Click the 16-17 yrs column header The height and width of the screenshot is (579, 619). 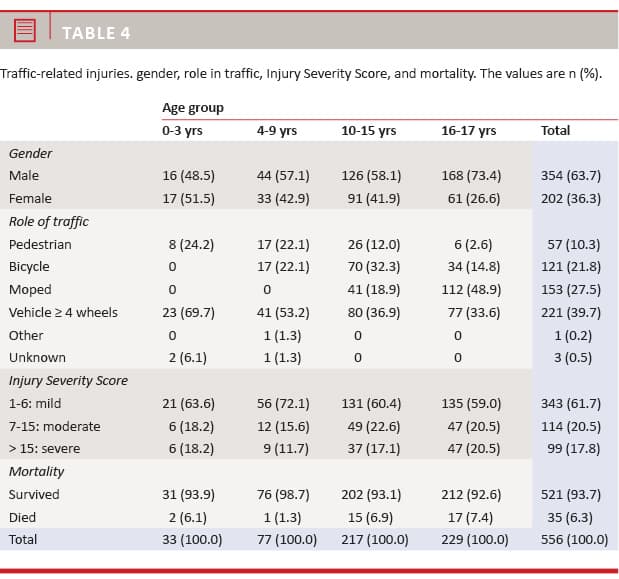468,131
